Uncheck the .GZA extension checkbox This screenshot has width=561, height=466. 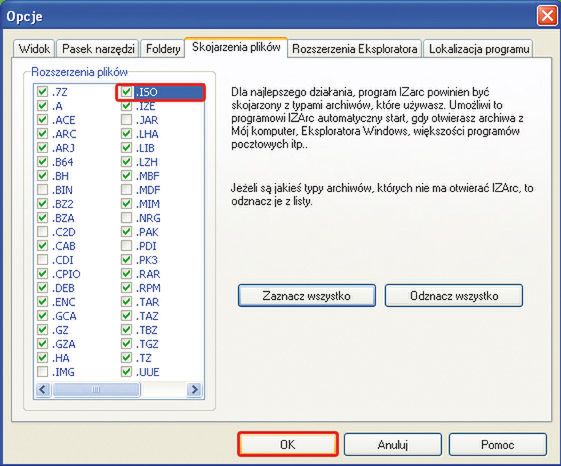[x=42, y=343]
